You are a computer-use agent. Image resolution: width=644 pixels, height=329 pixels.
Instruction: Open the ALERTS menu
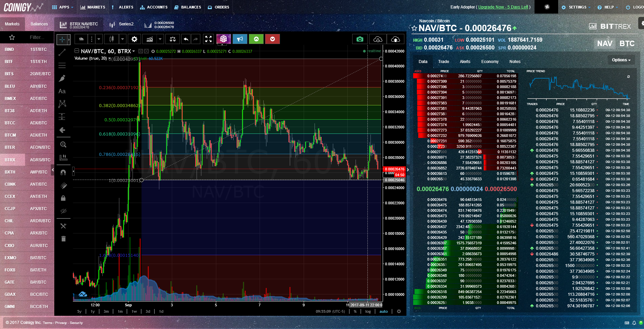click(x=123, y=7)
